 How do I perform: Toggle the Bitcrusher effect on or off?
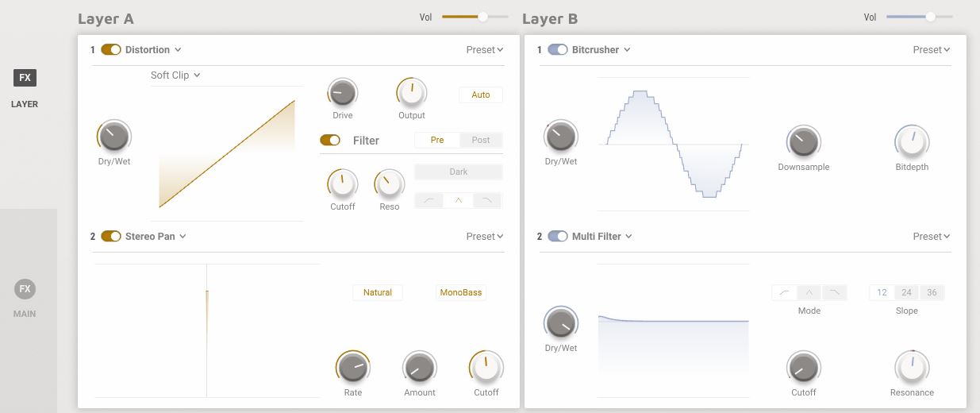(x=558, y=50)
